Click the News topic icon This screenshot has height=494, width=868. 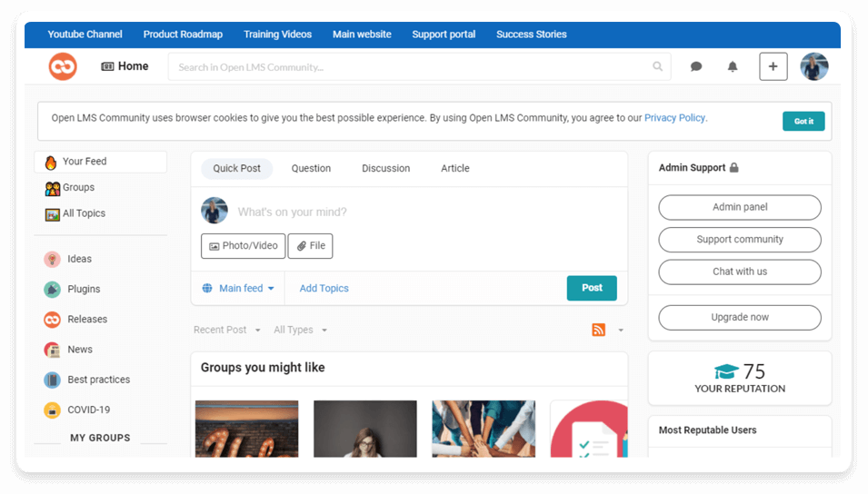coord(52,350)
